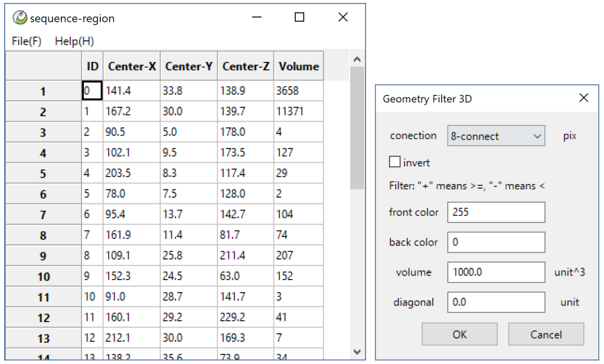
Task: Open the File(F) menu
Action: point(27,41)
